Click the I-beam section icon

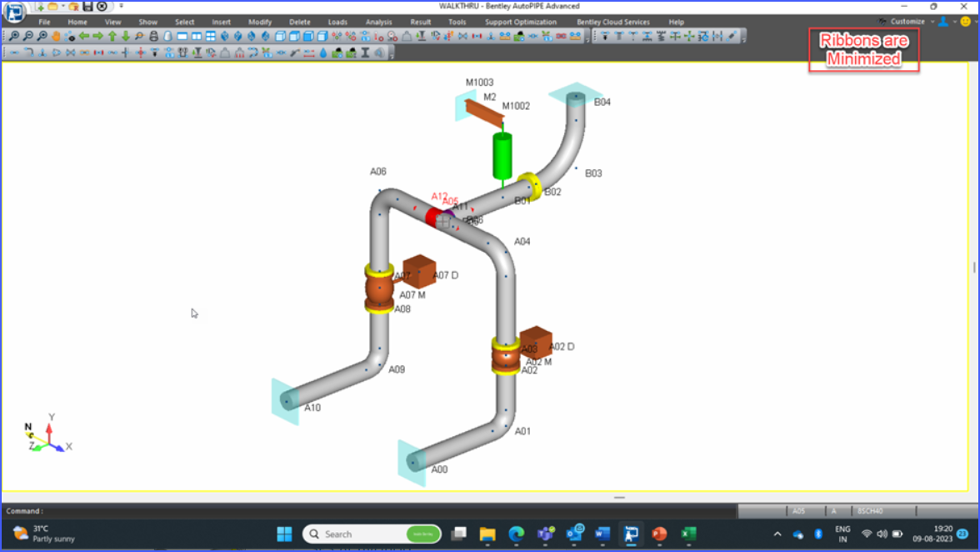point(366,53)
